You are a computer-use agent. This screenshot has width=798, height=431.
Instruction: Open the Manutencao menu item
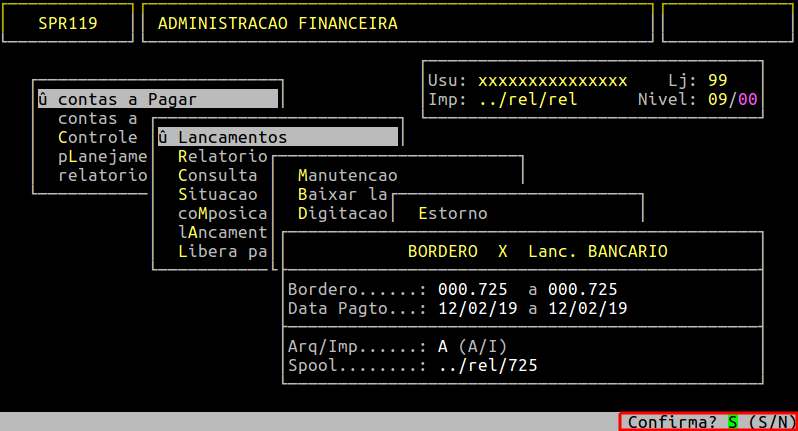coord(347,175)
